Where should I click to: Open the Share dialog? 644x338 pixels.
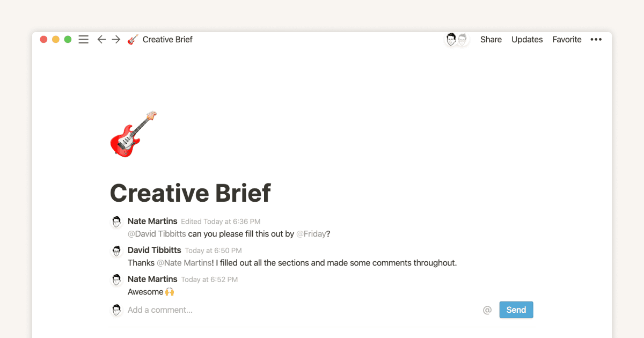point(490,39)
